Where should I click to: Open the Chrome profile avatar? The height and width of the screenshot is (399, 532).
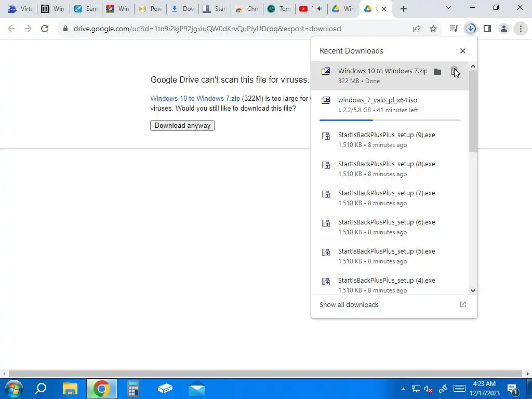click(x=504, y=29)
